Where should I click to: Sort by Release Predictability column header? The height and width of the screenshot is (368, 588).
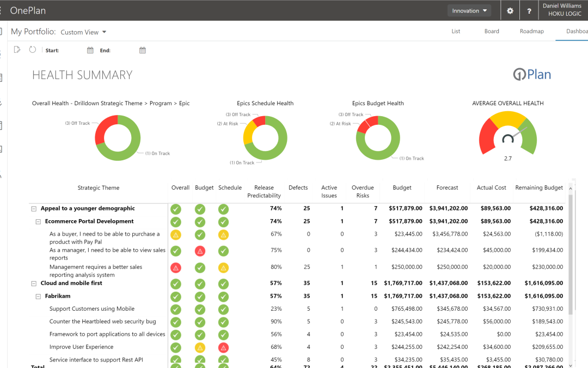tap(264, 191)
